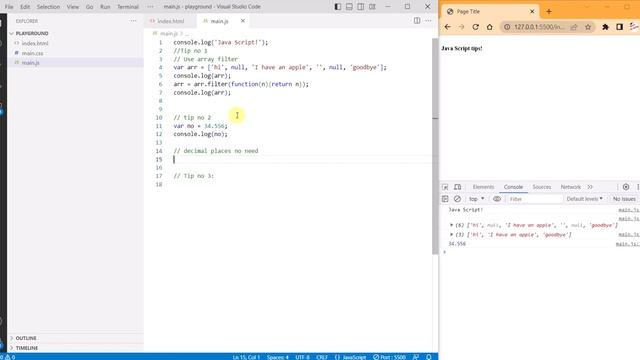Screen dimensions: 640x360
Task: Switch to the Sources tab in DevTools
Action: pyautogui.click(x=542, y=187)
